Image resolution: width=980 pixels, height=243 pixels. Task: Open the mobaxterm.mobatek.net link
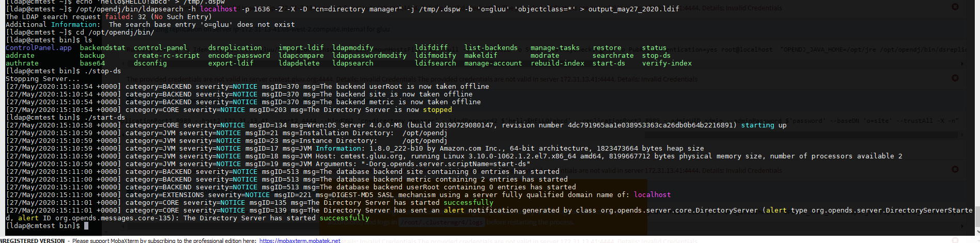pyautogui.click(x=300, y=240)
